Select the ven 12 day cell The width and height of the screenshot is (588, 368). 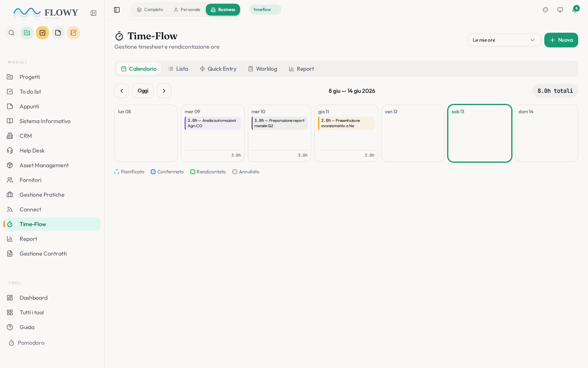[413, 133]
